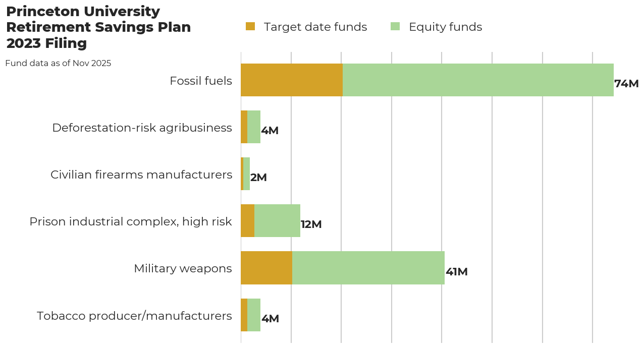Click the green equity segment for Deforestation-risk agribusiness
Image resolution: width=644 pixels, height=348 pixels.
(x=254, y=127)
